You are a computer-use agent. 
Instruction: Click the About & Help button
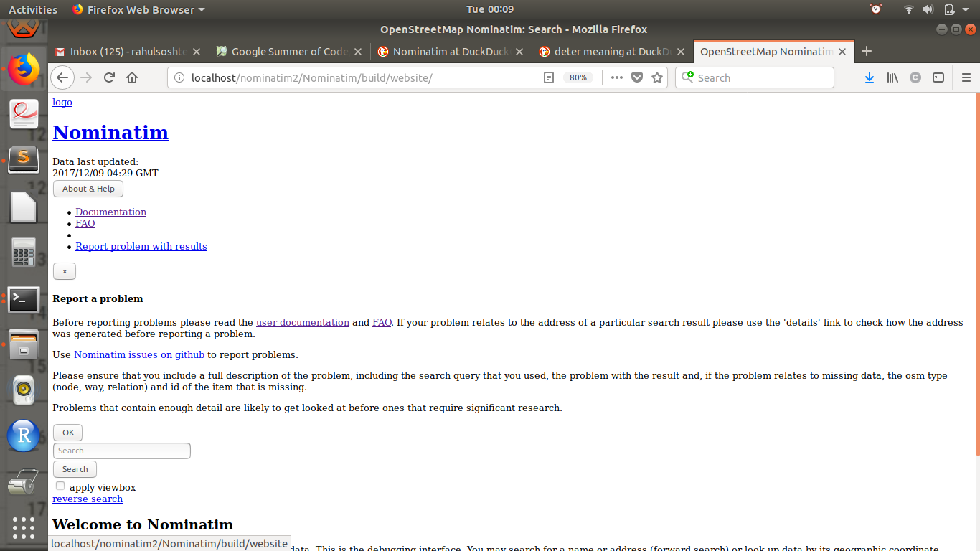[x=88, y=189]
